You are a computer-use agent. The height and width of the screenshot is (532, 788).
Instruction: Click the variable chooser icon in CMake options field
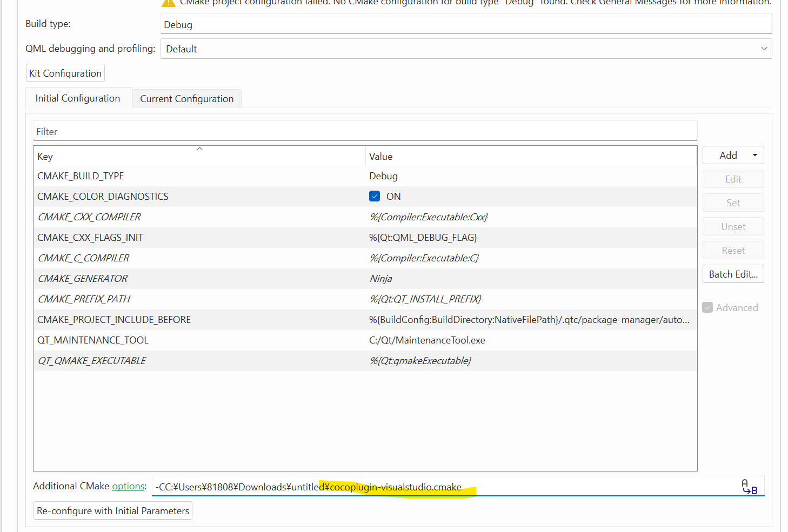pos(749,487)
